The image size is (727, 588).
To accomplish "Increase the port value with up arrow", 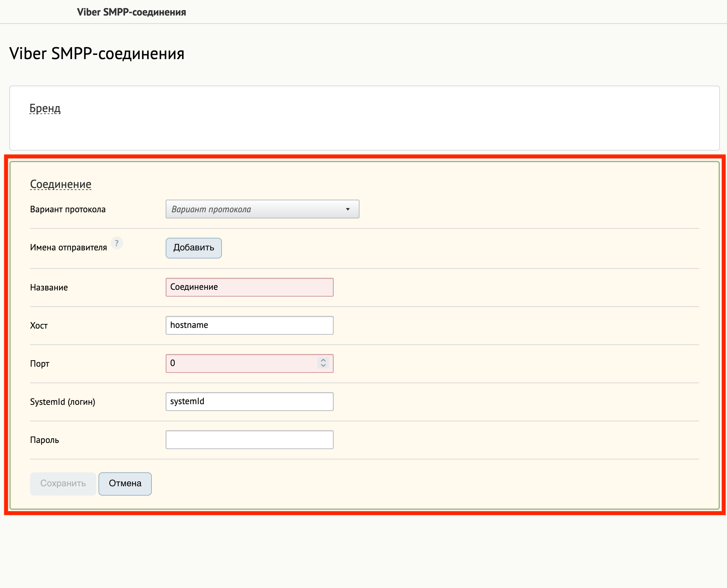I will coord(323,360).
